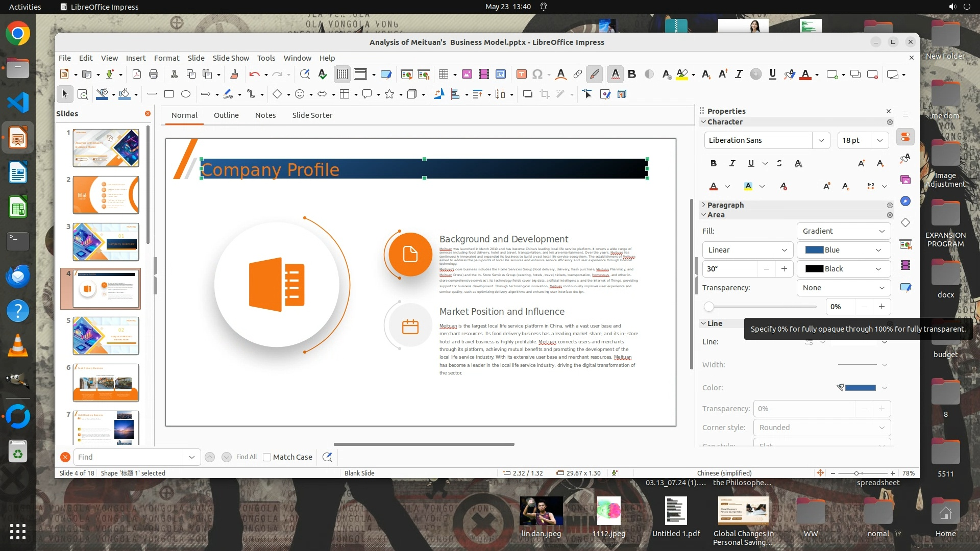Open the Slide Show menu

231,58
